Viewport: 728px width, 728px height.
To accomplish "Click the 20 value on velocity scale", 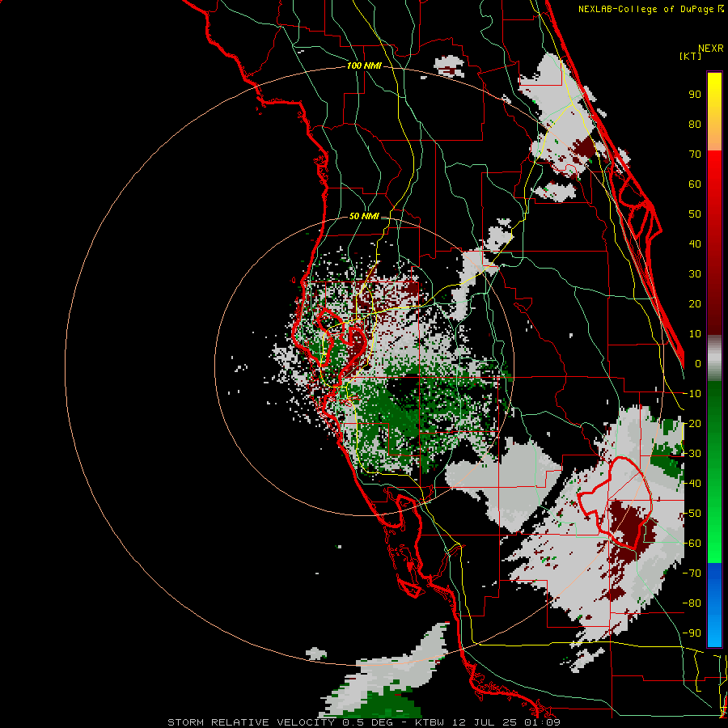I will click(695, 304).
